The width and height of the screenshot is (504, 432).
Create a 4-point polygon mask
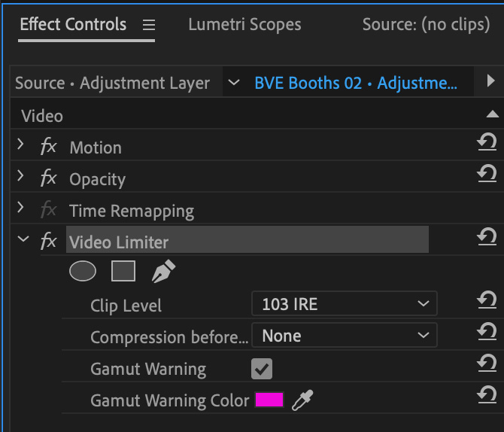click(123, 271)
